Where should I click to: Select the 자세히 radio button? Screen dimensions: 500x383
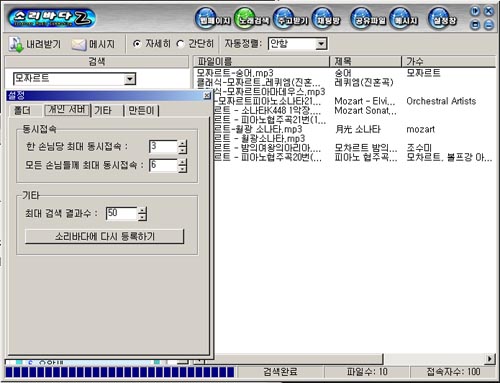137,44
